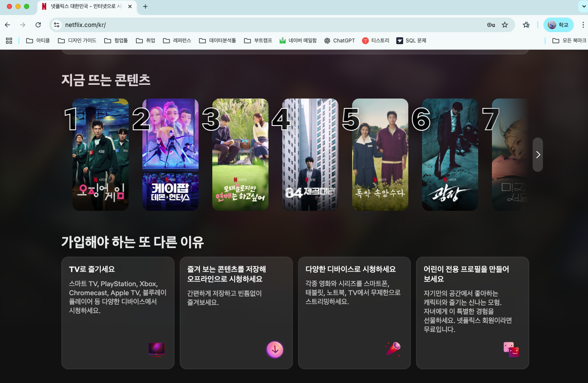Click the TV icon in TV로 즐기세요 card
588x383 pixels.
157,349
